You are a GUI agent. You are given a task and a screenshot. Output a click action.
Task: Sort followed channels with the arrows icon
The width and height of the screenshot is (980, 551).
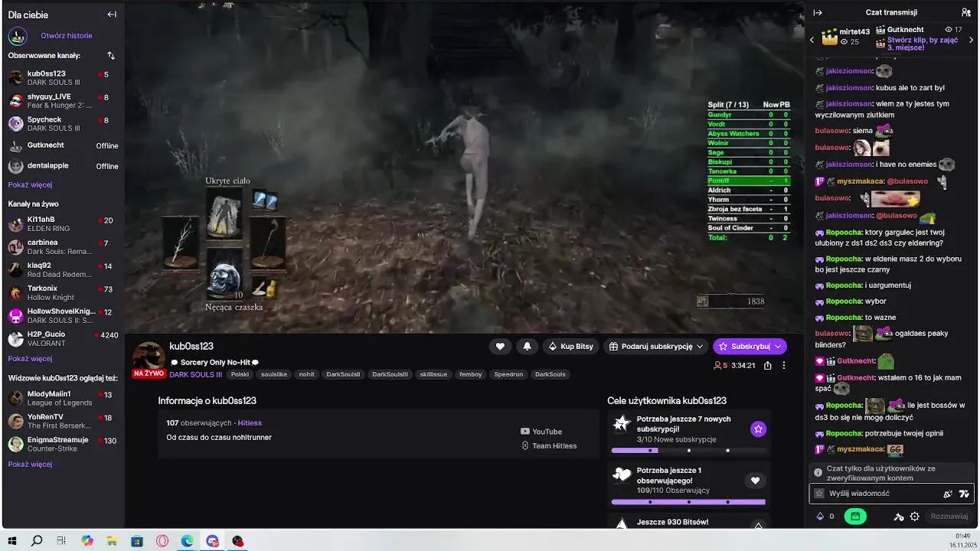[x=111, y=56]
